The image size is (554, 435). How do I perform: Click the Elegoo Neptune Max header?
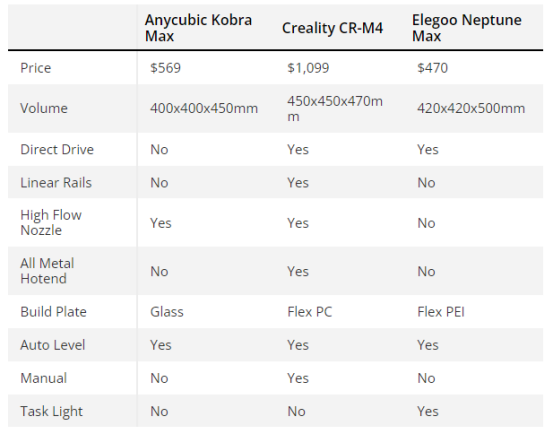pos(466,28)
